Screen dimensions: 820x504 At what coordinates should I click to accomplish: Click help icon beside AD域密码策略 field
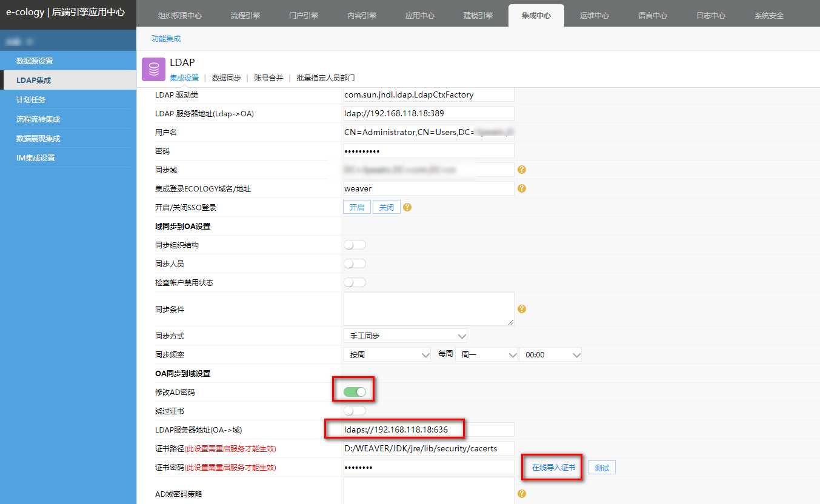(522, 494)
